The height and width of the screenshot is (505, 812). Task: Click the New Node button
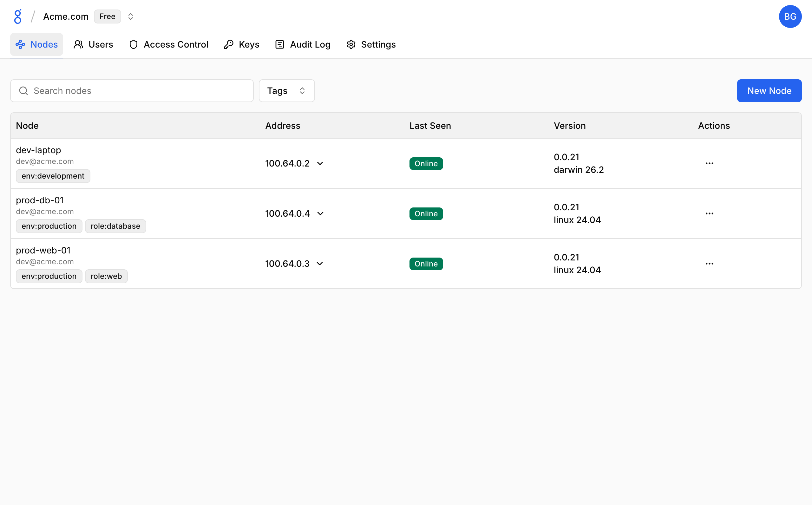pyautogui.click(x=769, y=91)
